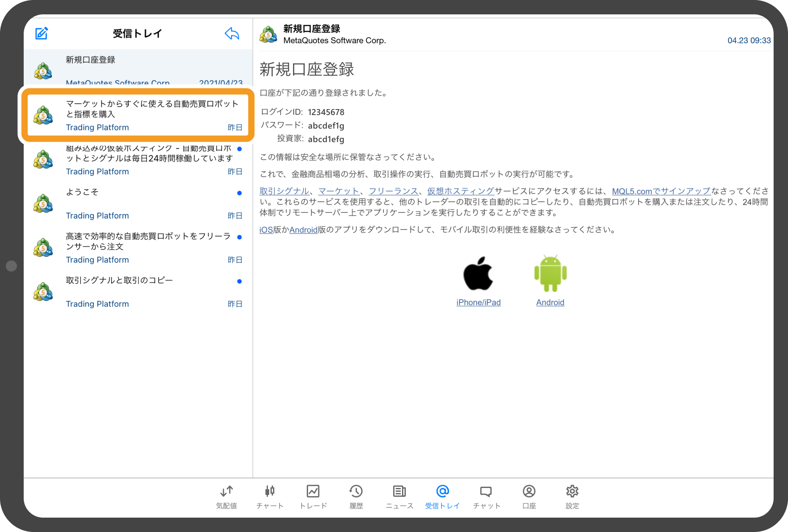The width and height of the screenshot is (788, 532).
Task: Click the login ID 12345678
Action: (x=326, y=112)
